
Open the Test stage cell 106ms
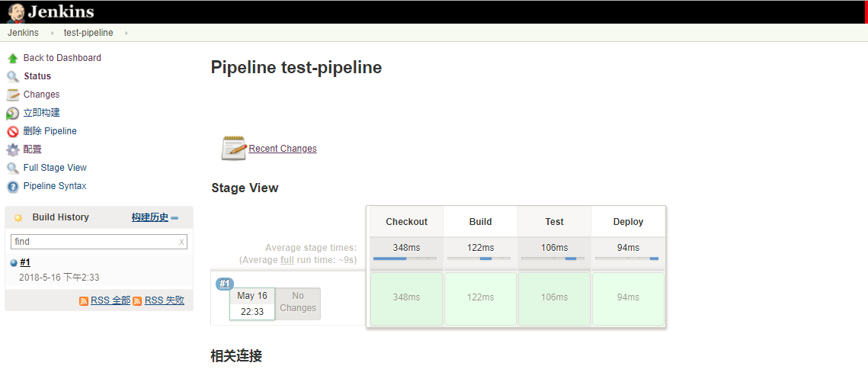(554, 299)
